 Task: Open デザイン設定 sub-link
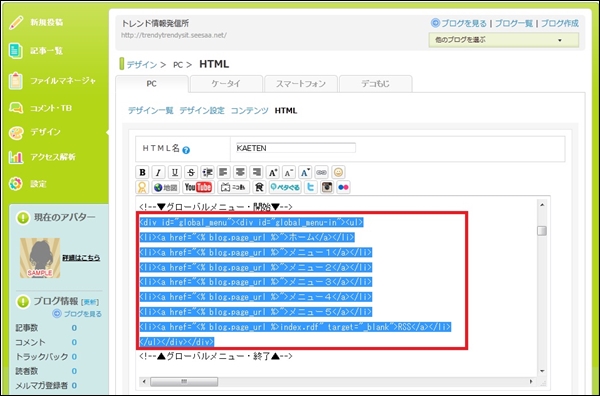point(202,111)
